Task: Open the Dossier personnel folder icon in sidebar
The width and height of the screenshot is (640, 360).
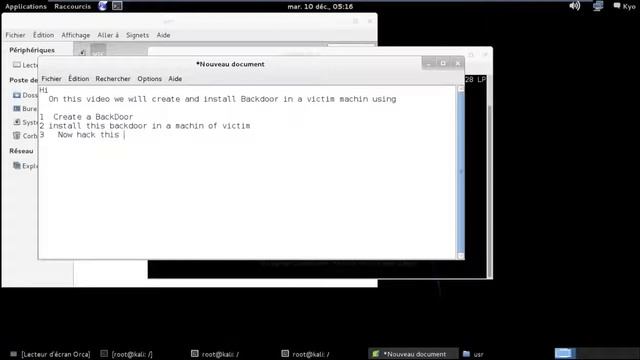Action: tap(16, 95)
